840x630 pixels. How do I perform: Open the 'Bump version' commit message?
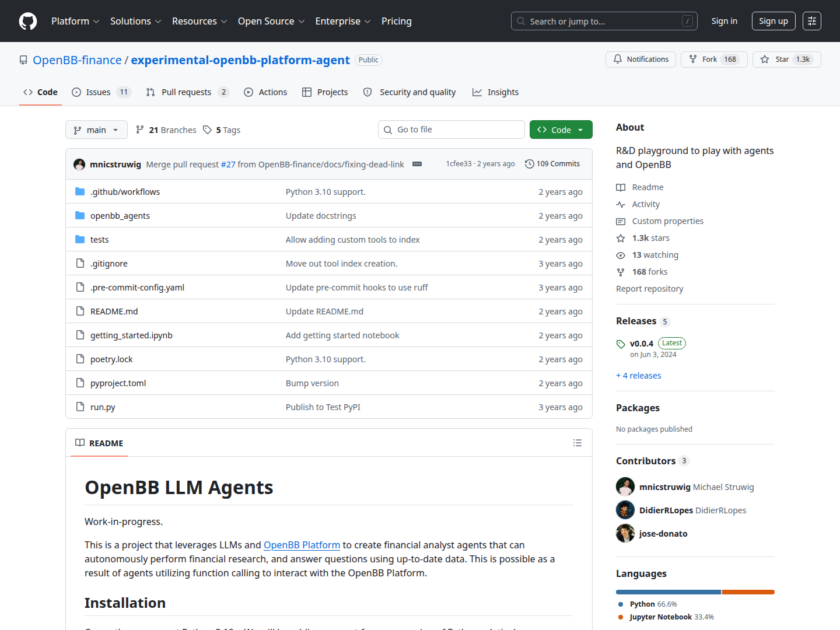coord(312,383)
